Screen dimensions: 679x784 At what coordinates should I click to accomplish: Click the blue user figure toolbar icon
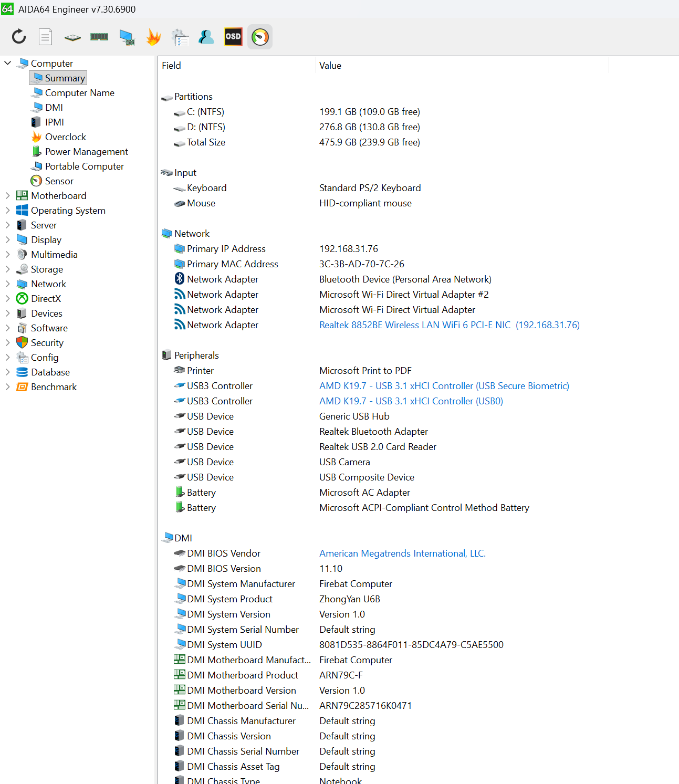tap(206, 37)
